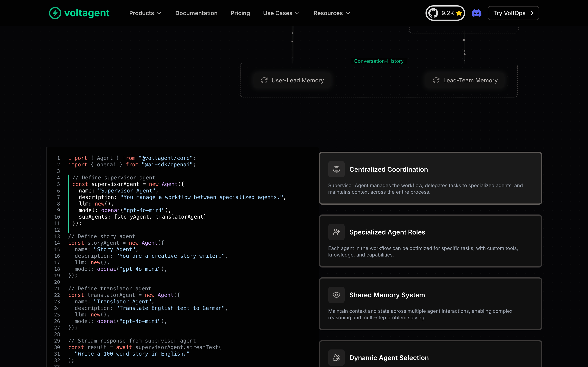Open the Discord icon link
This screenshot has height=367, width=588.
476,13
